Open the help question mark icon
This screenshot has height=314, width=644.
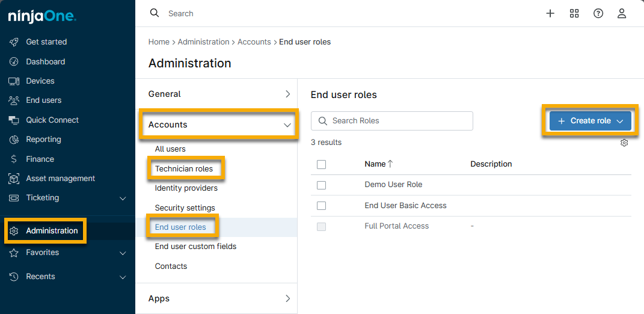598,13
